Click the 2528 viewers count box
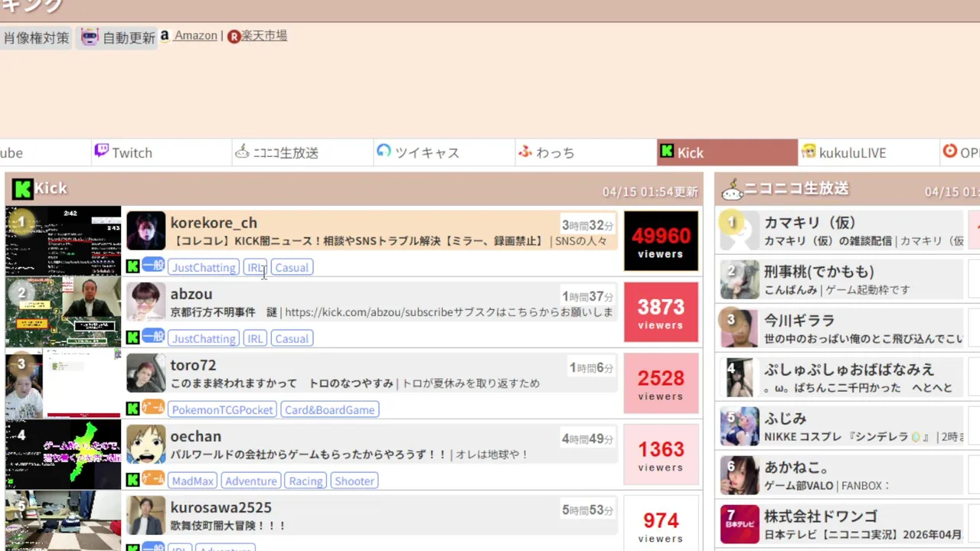 tap(661, 383)
